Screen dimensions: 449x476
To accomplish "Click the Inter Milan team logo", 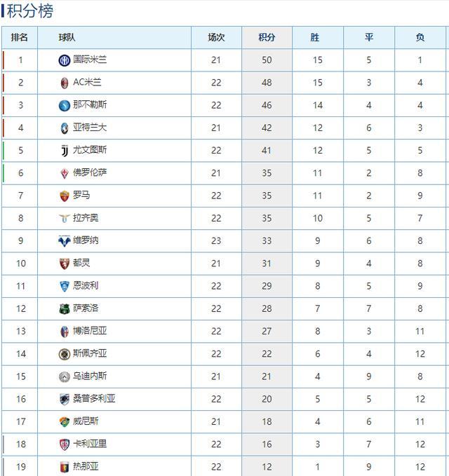I will point(64,60).
